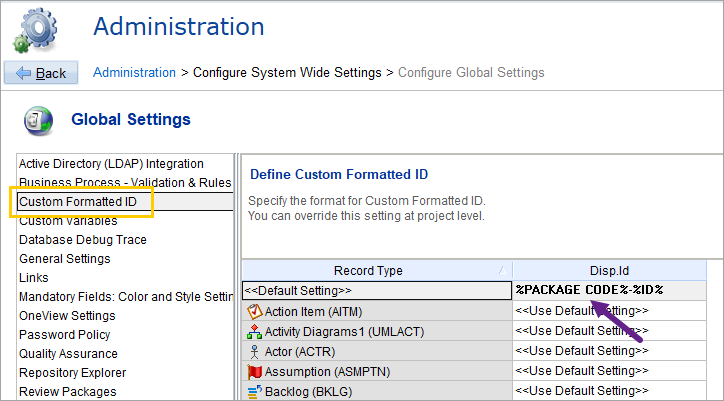Select Actor (ACTR) record type

click(377, 352)
